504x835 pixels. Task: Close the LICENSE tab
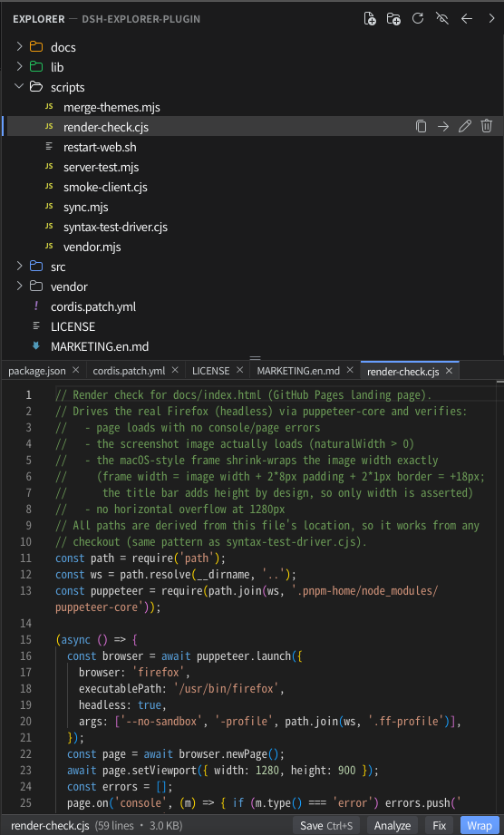(x=239, y=370)
